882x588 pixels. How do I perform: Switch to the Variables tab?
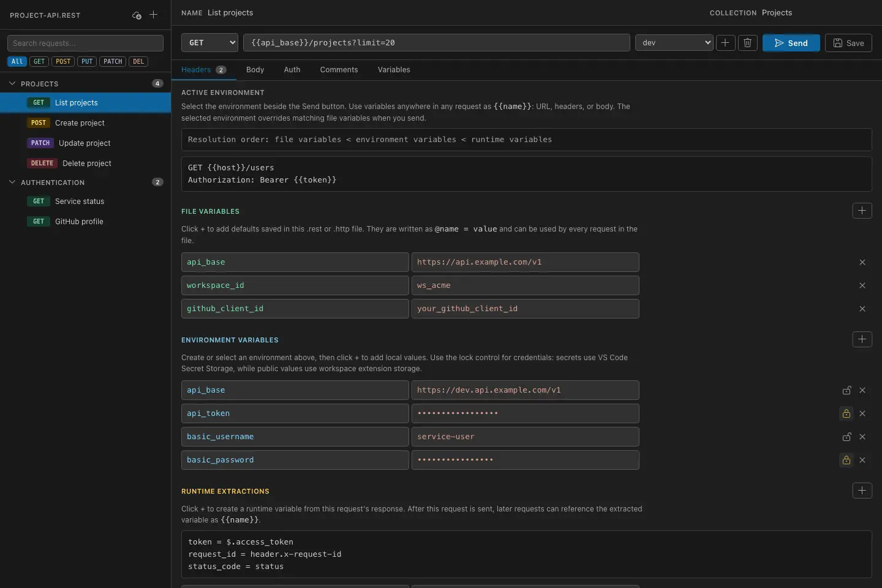(x=394, y=70)
